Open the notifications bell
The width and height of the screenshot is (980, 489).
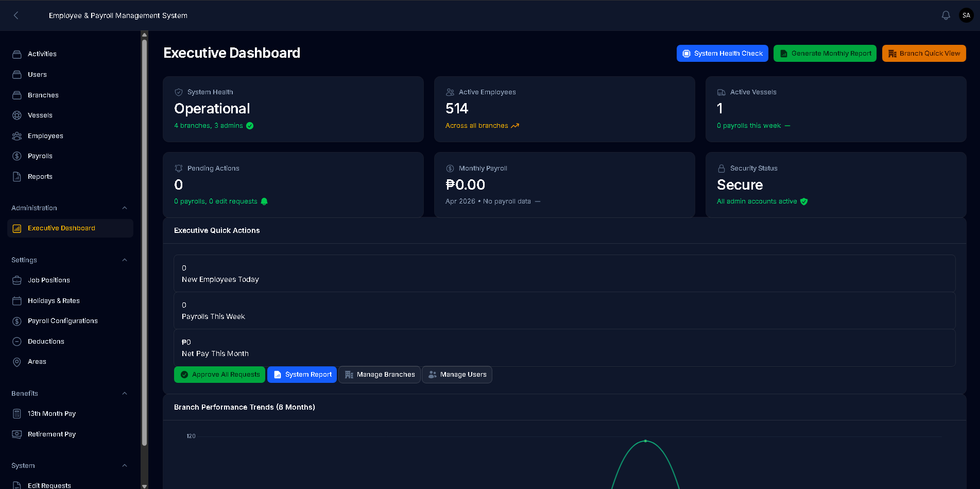(945, 15)
